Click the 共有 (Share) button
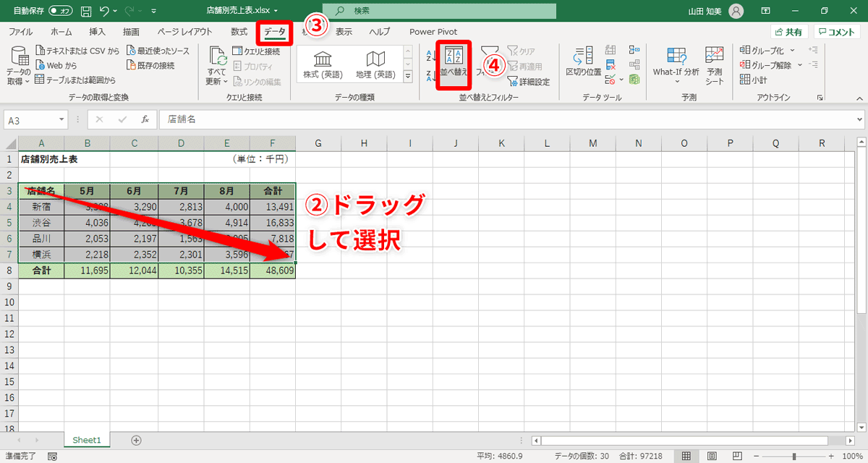Image resolution: width=868 pixels, height=463 pixels. click(x=788, y=32)
